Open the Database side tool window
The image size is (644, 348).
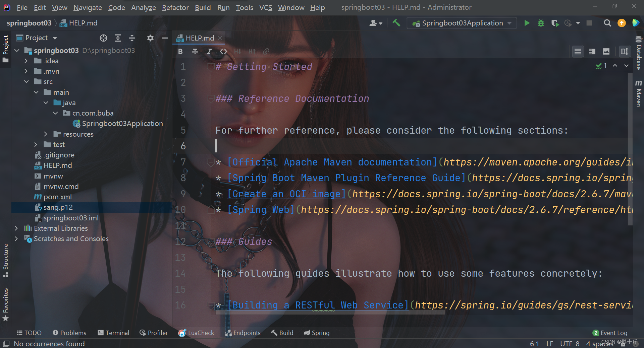point(639,53)
